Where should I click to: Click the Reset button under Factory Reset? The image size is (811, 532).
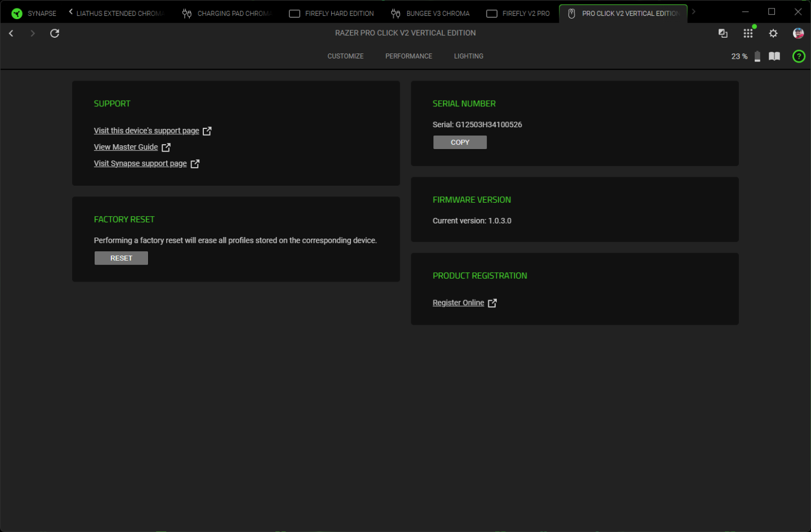pyautogui.click(x=121, y=258)
